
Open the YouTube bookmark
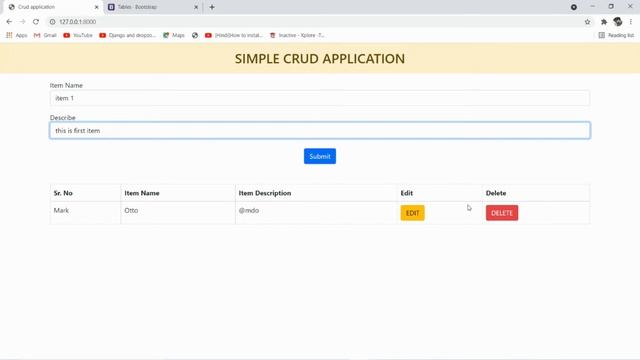click(78, 36)
